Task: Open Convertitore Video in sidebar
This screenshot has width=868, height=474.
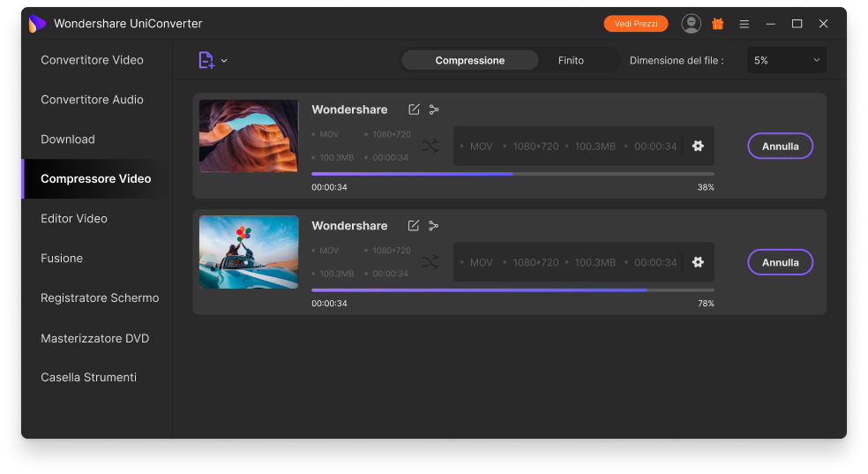Action: pos(92,60)
